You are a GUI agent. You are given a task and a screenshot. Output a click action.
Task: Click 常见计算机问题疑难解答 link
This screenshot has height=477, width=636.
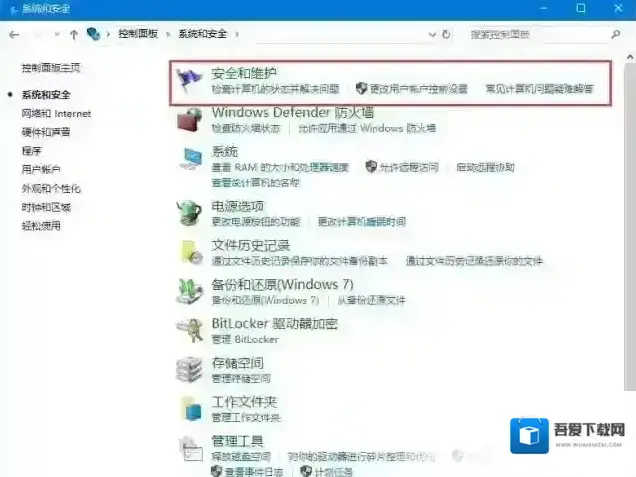539,88
